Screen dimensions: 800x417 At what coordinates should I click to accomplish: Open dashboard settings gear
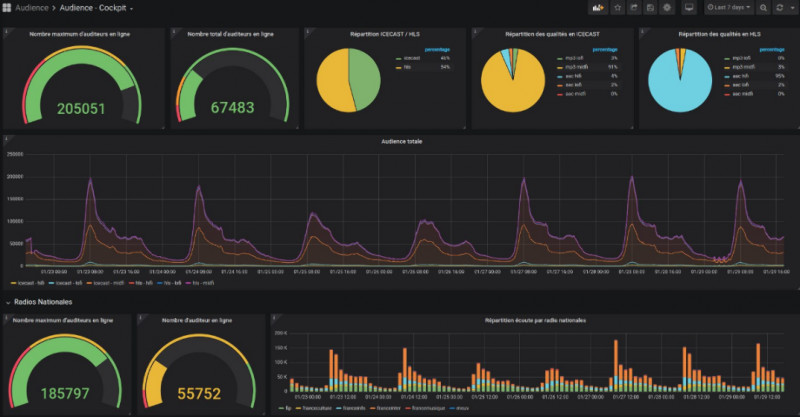click(667, 8)
